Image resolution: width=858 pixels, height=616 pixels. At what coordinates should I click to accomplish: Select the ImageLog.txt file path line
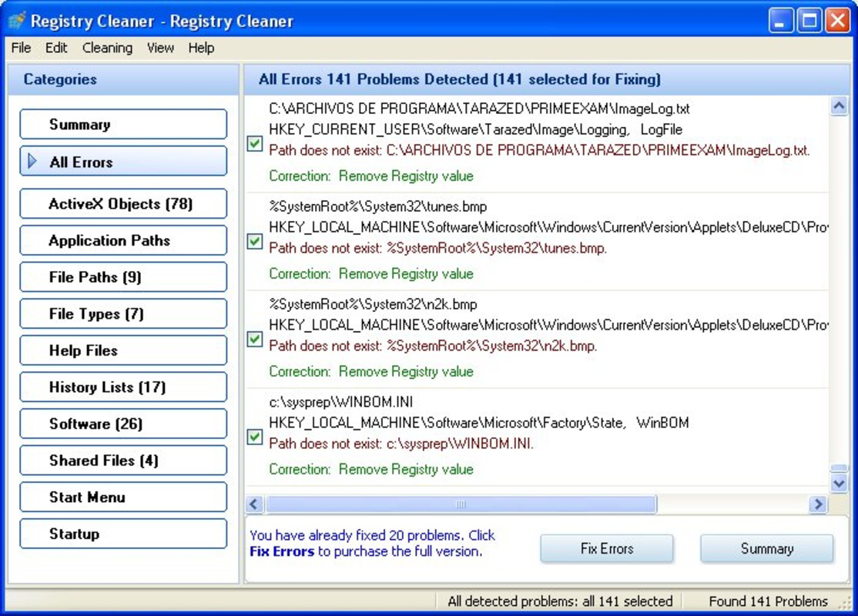(479, 109)
